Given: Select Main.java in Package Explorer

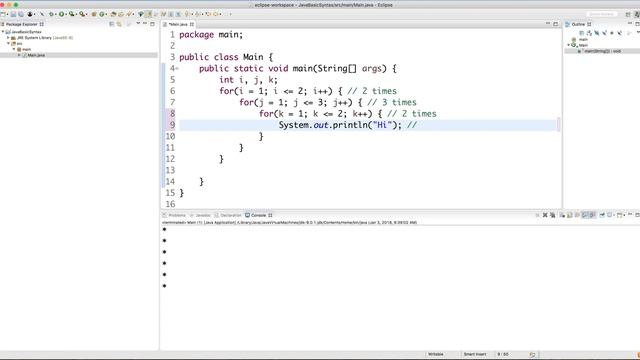Looking at the screenshot, I should (x=36, y=55).
